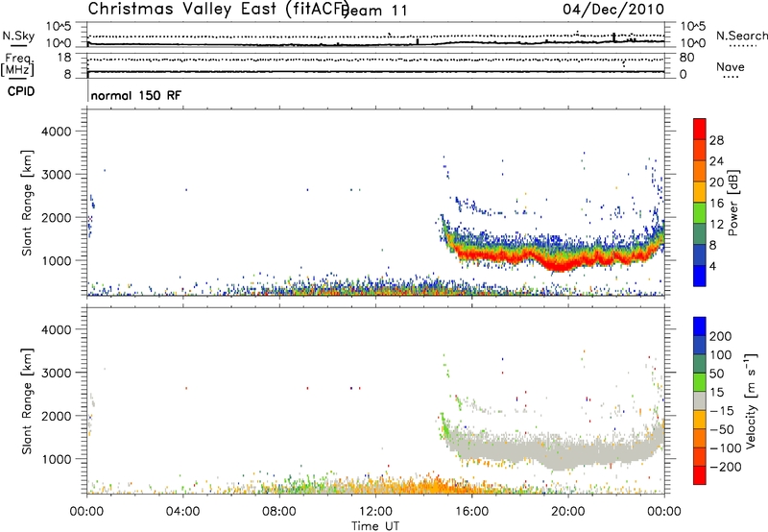The width and height of the screenshot is (768, 532).
Task: Click the 12 label on power colorbar
Action: 716,225
